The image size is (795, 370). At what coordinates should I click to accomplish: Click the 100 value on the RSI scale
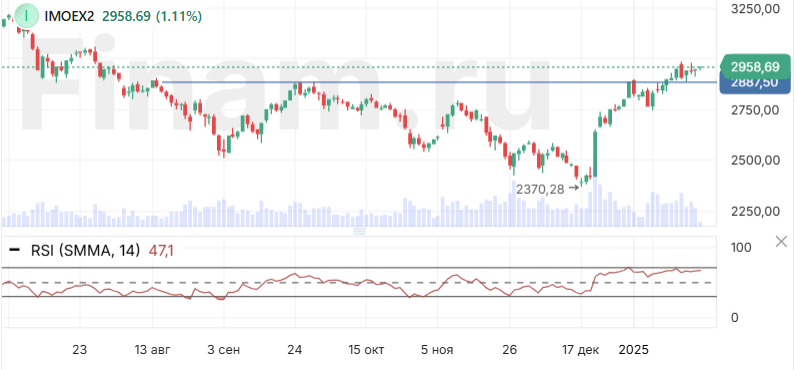741,248
